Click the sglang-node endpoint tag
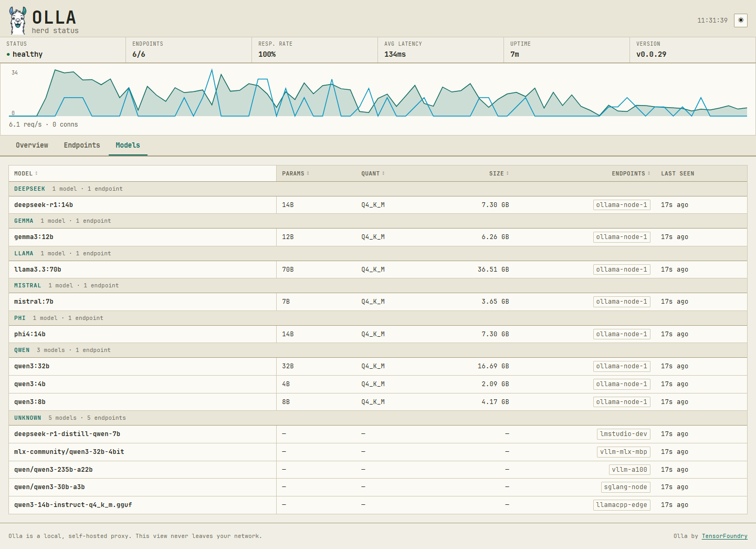The height and width of the screenshot is (549, 756). 625,487
